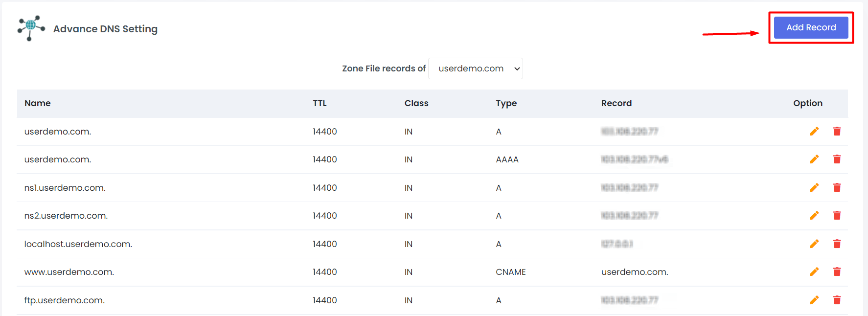Delete the www.userdemo.com CNAME record
The width and height of the screenshot is (868, 316).
click(x=837, y=271)
